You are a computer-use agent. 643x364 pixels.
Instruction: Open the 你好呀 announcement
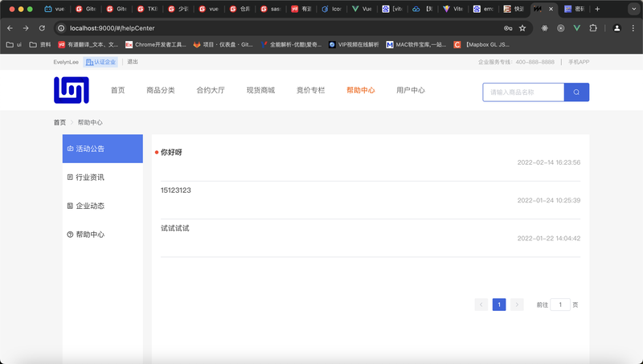click(x=171, y=152)
